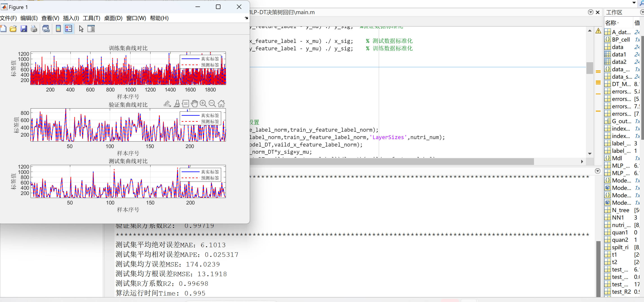Expand the editor panel actions dropdown
Viewport: 644px width, 302px height.
590,12
